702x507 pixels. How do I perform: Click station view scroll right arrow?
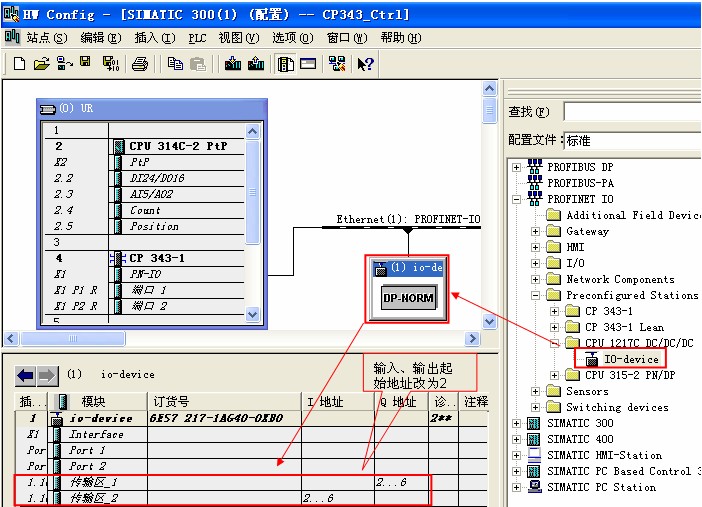click(472, 338)
